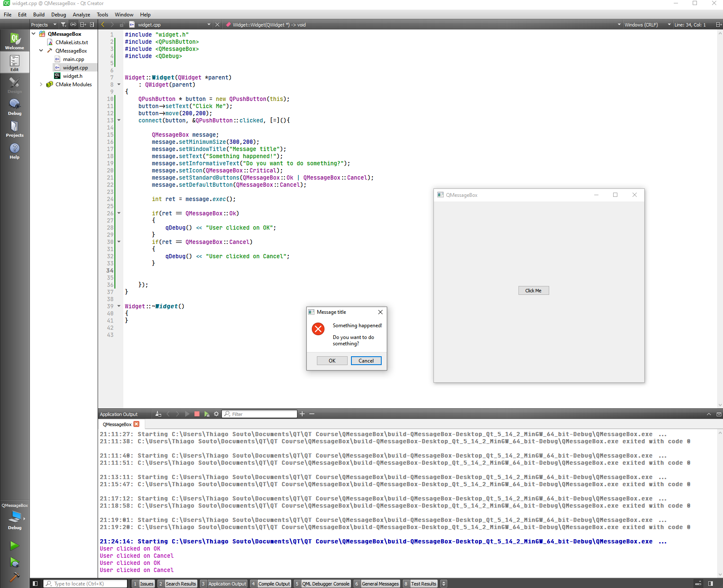
Task: Switch to Edit mode
Action: pyautogui.click(x=15, y=63)
